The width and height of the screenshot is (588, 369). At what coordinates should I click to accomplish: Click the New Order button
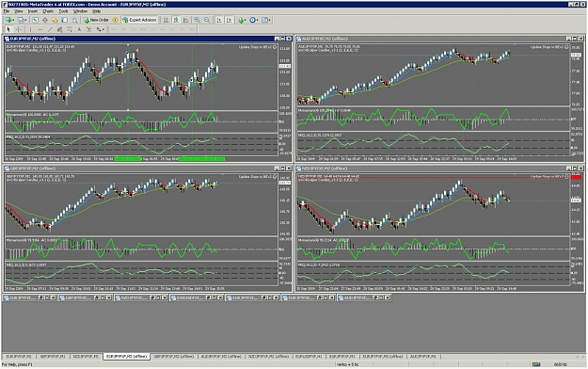[x=96, y=20]
